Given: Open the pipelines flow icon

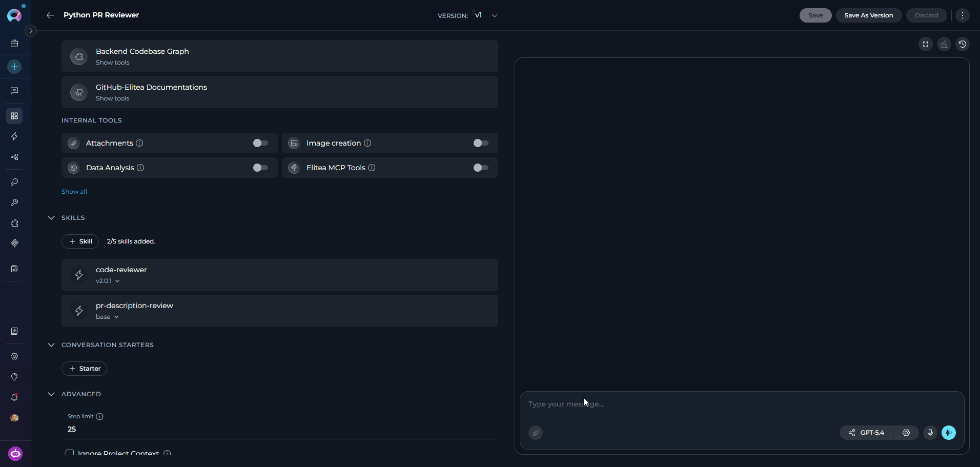Looking at the screenshot, I should coord(14,157).
